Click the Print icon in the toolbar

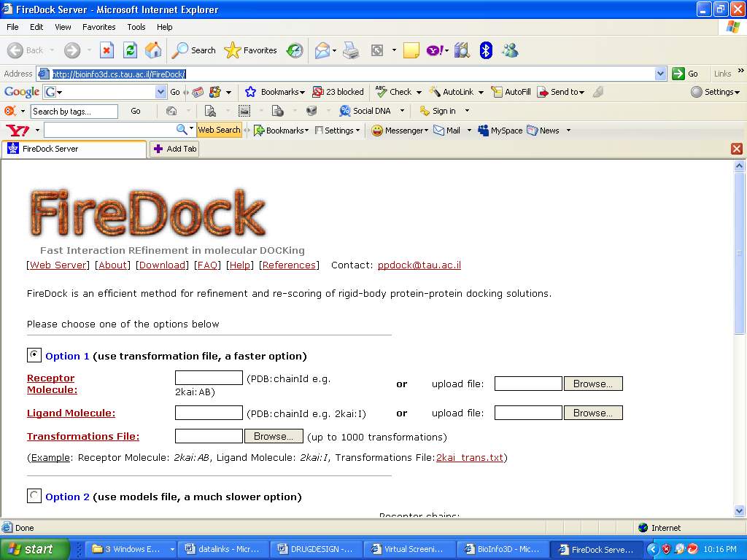click(351, 50)
